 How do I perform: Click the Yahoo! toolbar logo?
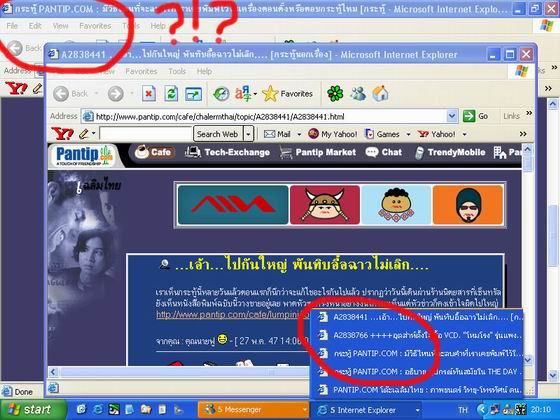[x=62, y=134]
